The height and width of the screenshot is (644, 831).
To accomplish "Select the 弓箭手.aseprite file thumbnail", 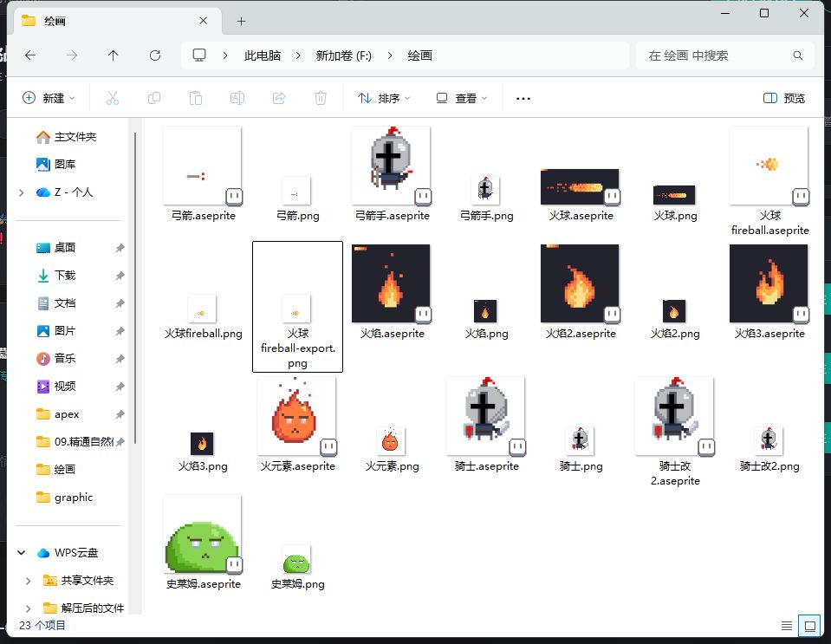I will pos(392,166).
